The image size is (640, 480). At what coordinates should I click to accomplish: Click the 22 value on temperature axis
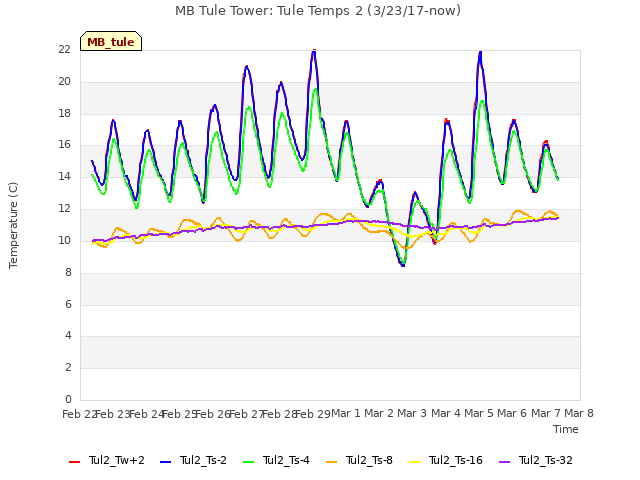[64, 49]
